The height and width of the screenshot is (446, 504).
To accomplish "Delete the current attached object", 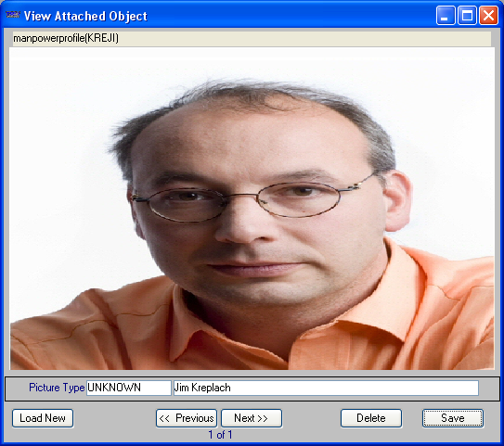I will tap(371, 418).
